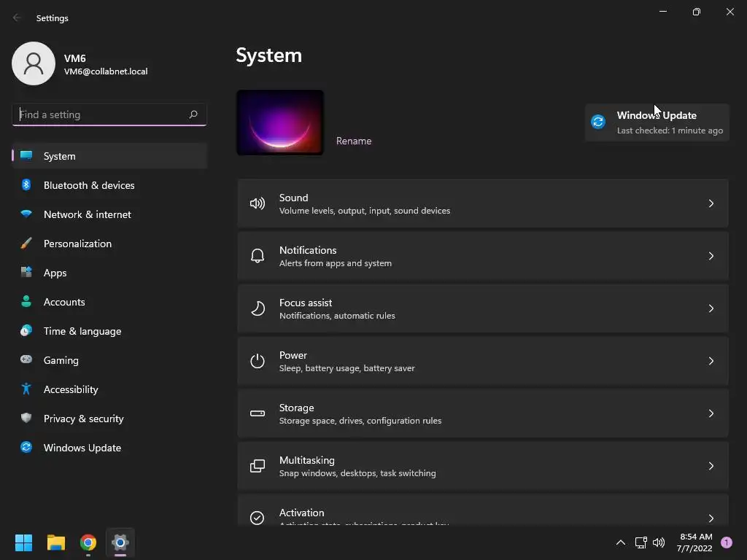
Task: Click the Multitasking windows icon
Action: click(258, 466)
